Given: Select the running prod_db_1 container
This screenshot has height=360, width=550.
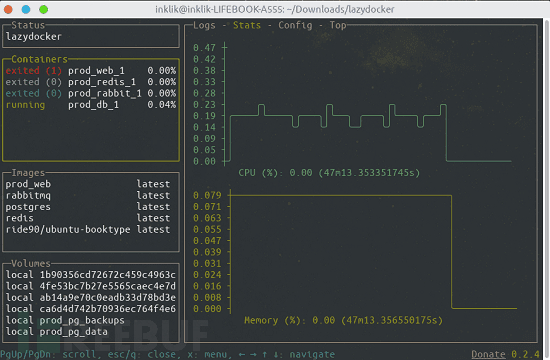Looking at the screenshot, I should 90,105.
